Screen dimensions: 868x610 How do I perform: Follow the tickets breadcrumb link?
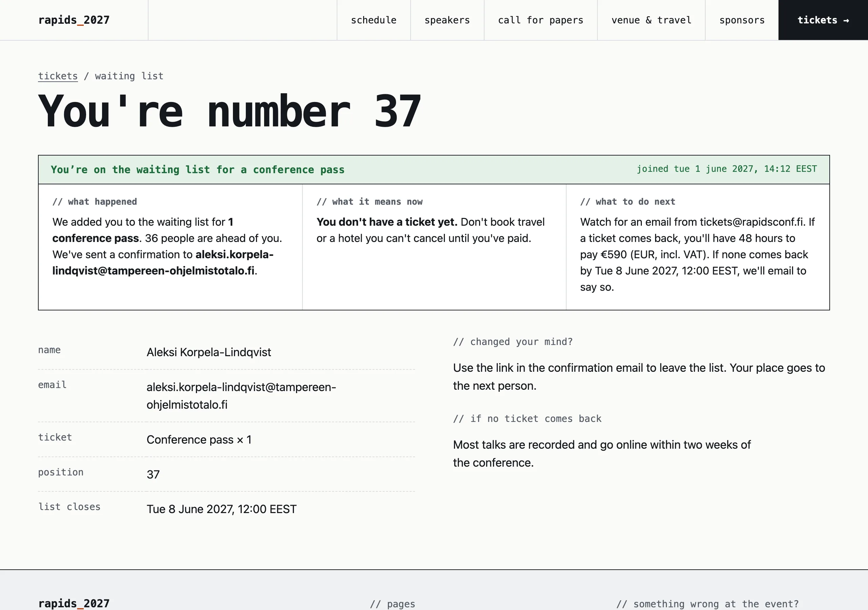(x=58, y=76)
